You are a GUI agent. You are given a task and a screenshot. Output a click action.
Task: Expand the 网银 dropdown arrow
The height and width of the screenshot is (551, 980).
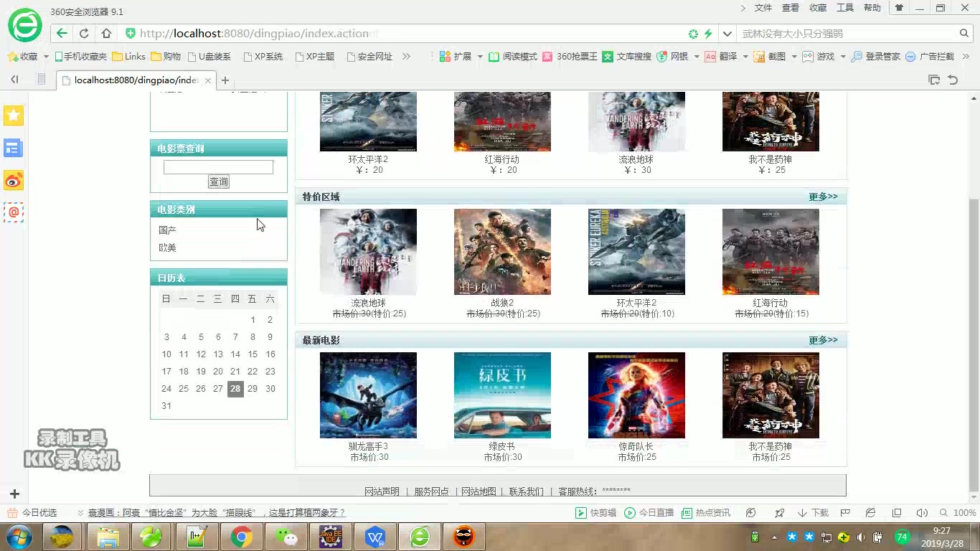(697, 56)
